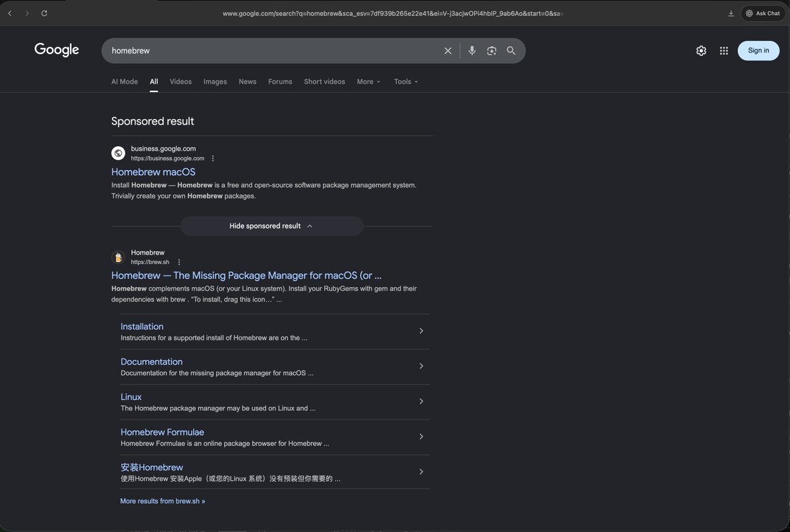Go back with the browser back arrow
Viewport: 790px width, 532px height.
click(10, 14)
